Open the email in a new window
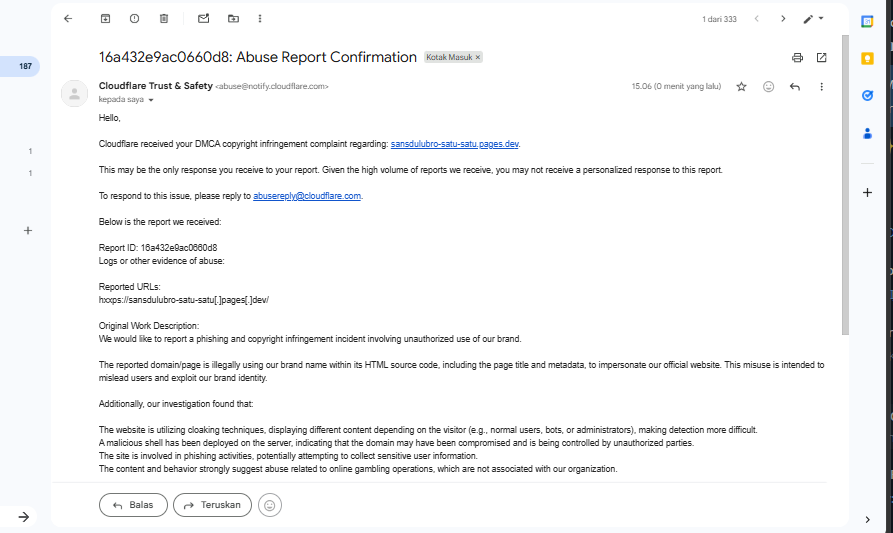The width and height of the screenshot is (893, 533). coord(822,58)
